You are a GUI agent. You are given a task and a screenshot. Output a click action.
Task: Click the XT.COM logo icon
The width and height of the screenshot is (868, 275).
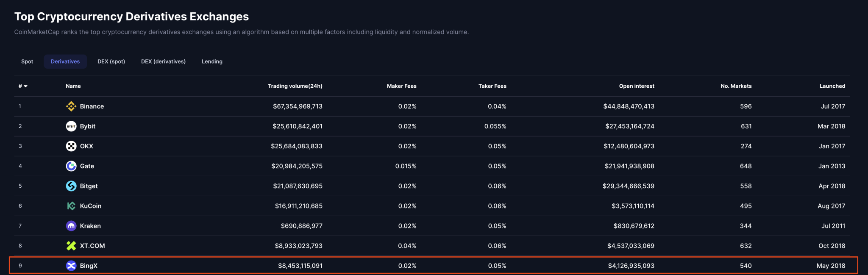pos(71,246)
